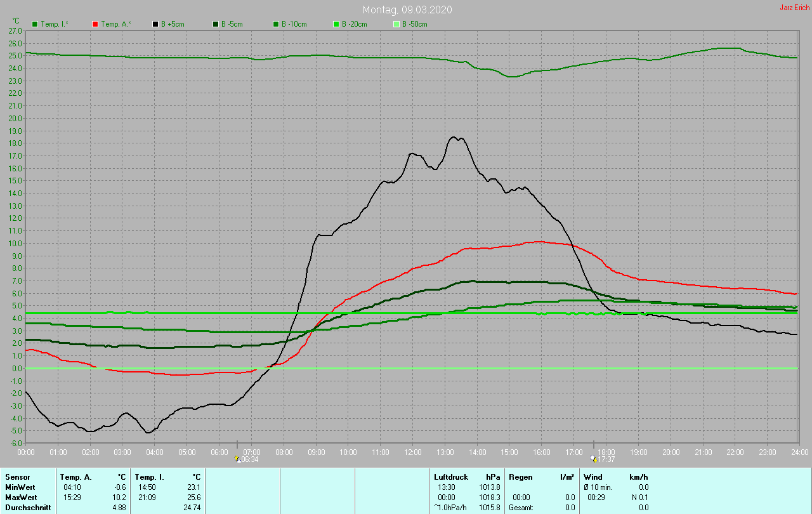812x514 pixels.
Task: Select the 'B -20cm' legend label
Action: 355,24
